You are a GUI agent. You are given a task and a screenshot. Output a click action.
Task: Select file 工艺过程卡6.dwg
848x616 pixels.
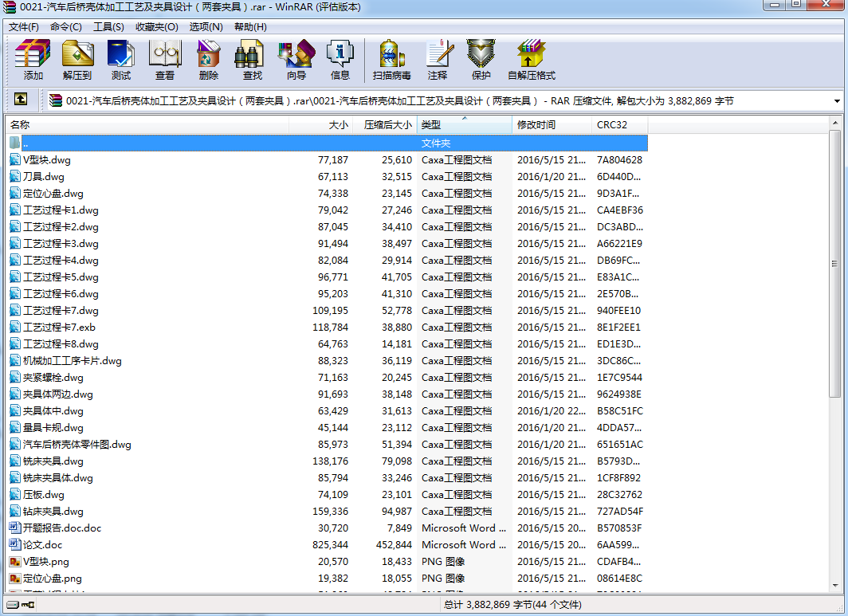tap(61, 294)
